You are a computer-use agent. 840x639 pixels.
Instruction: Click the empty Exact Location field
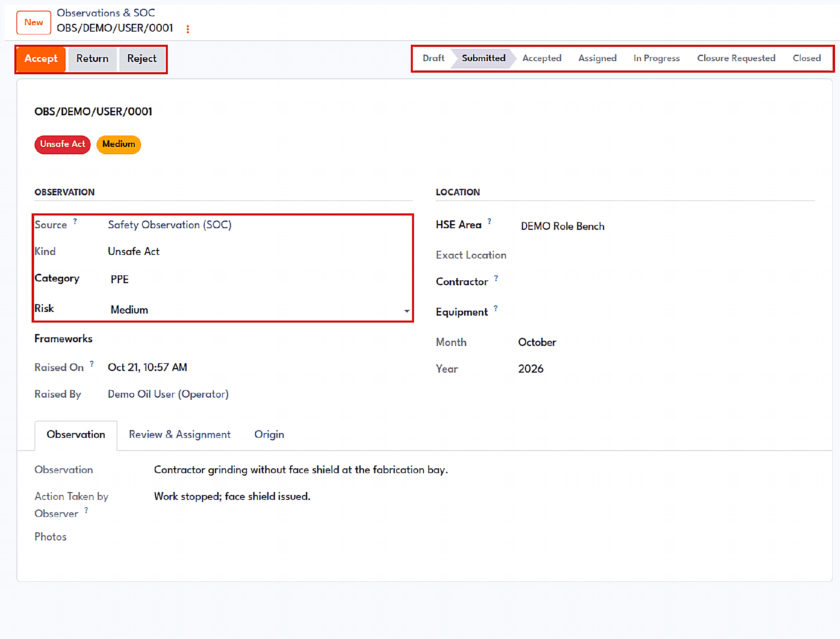(x=667, y=255)
